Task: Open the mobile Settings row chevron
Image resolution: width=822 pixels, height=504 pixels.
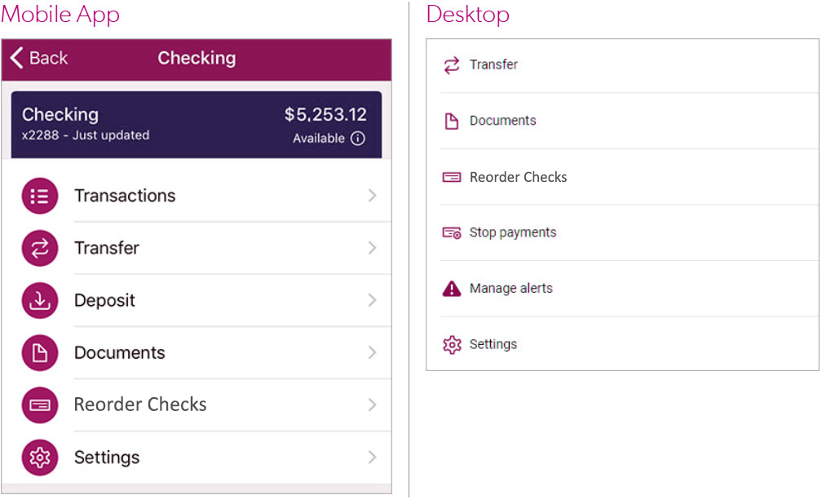Action: point(372,458)
